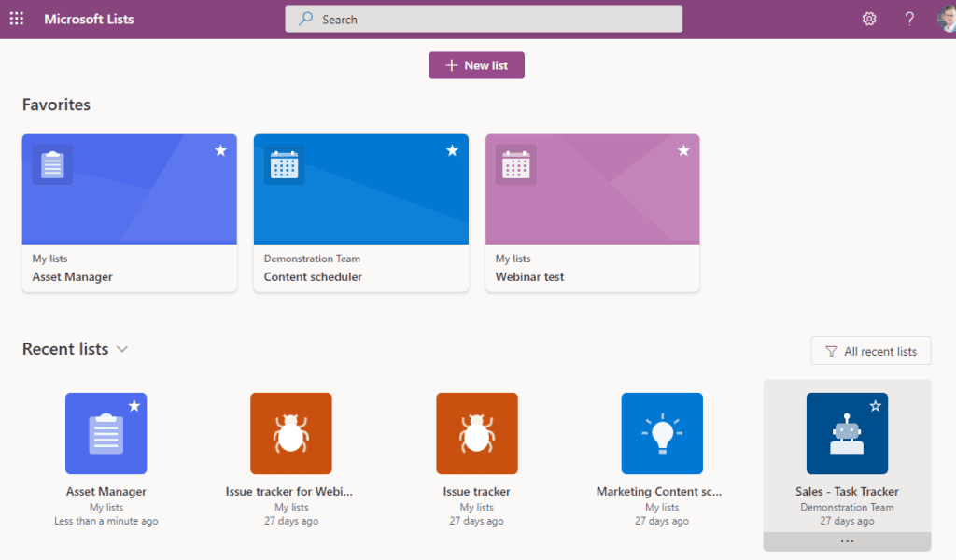Click into the Search box
This screenshot has height=560, width=956.
(484, 19)
